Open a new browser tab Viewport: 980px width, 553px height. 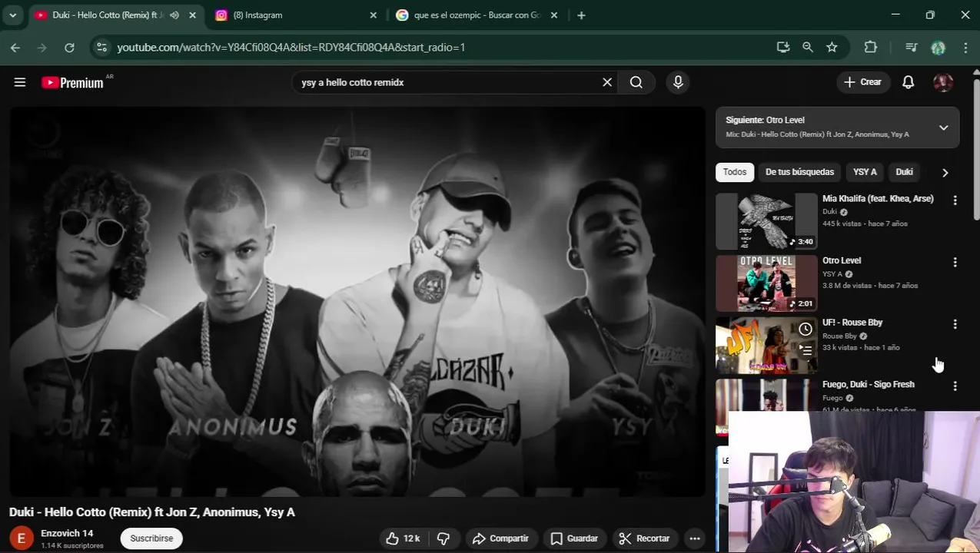coord(581,15)
